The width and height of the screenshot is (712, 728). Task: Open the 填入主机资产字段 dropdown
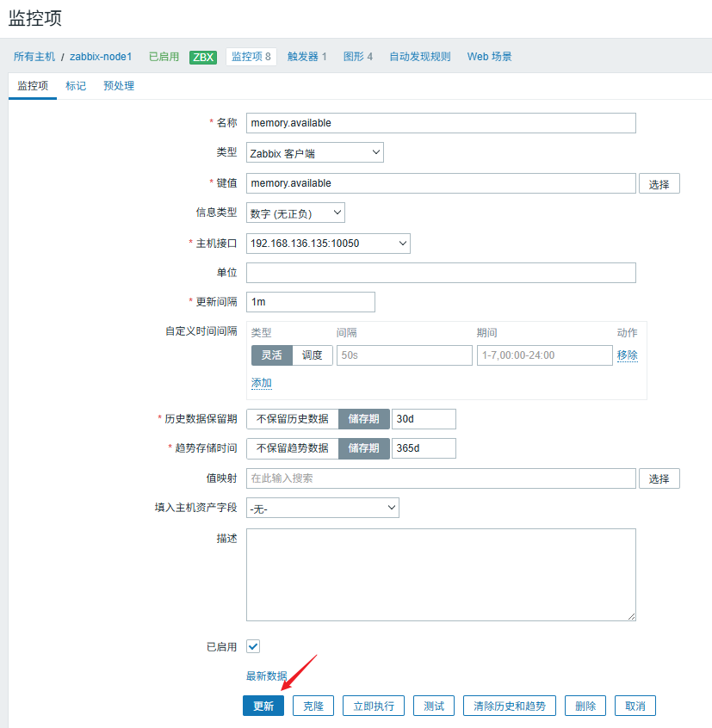pos(323,508)
